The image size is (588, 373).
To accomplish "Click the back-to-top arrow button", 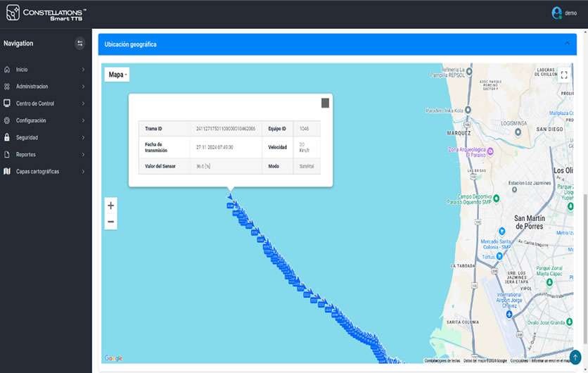I will point(575,357).
